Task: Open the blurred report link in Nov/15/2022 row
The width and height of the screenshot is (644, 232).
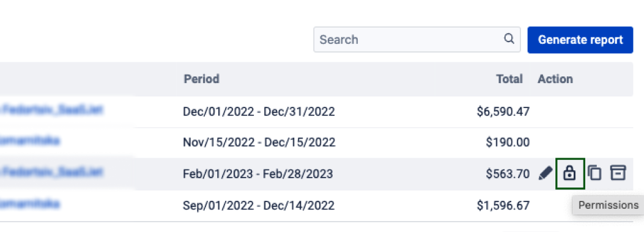Action: pos(29,142)
